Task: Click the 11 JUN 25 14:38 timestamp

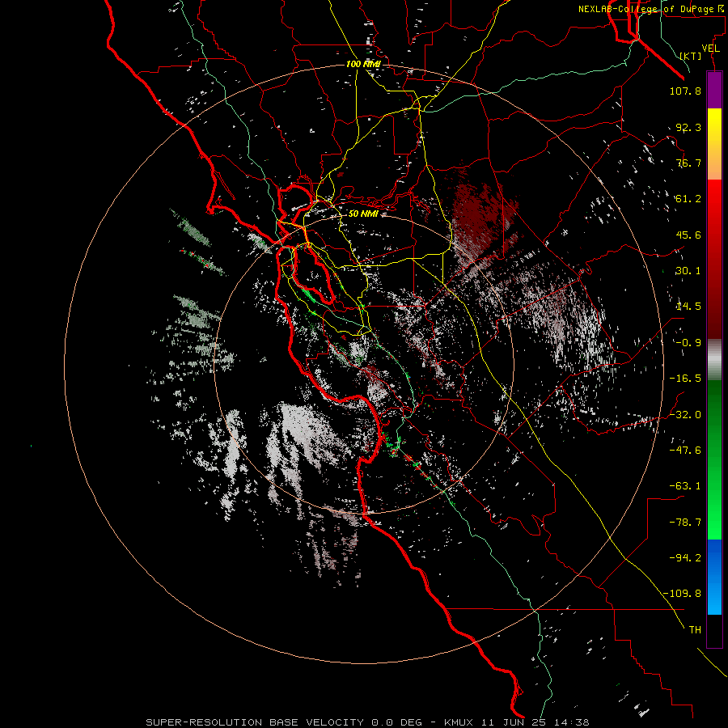Action: (x=535, y=722)
